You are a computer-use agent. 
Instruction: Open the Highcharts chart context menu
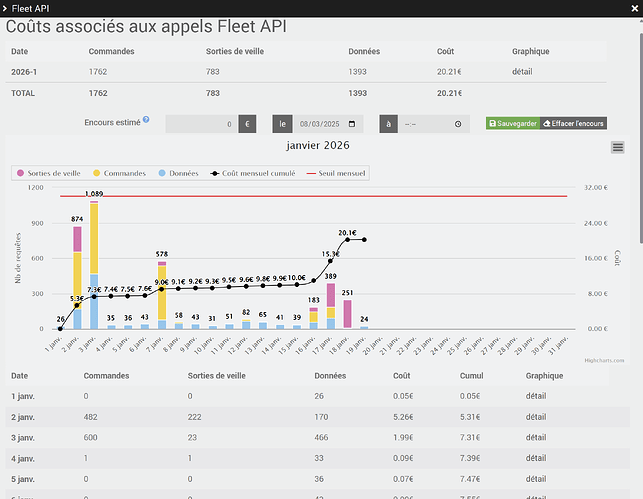tap(618, 147)
